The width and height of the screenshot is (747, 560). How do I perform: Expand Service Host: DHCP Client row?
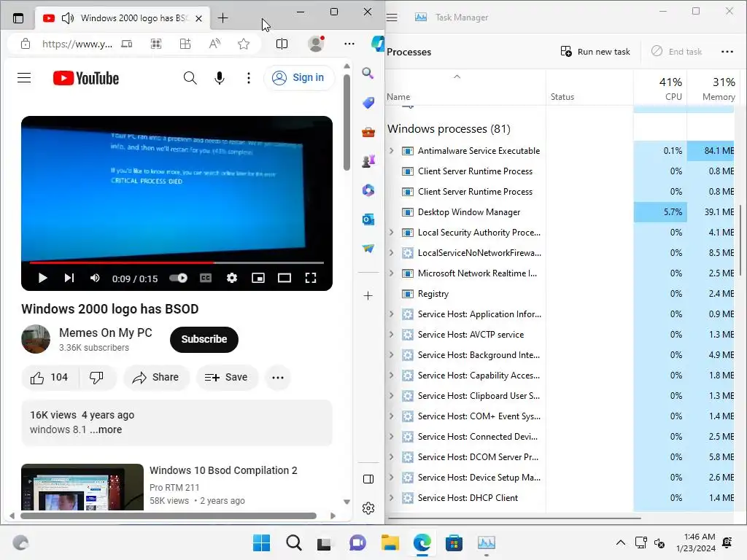392,498
